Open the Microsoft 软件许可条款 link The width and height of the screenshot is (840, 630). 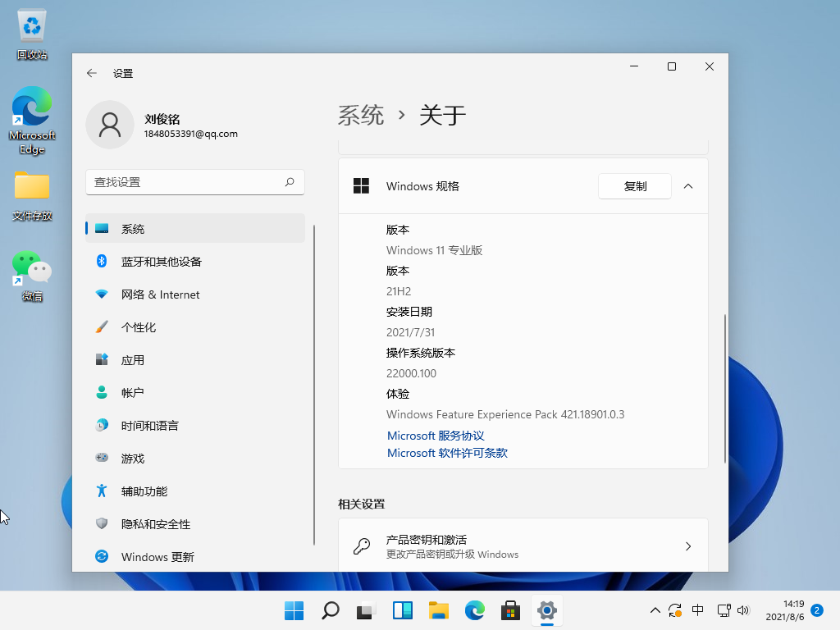[446, 453]
